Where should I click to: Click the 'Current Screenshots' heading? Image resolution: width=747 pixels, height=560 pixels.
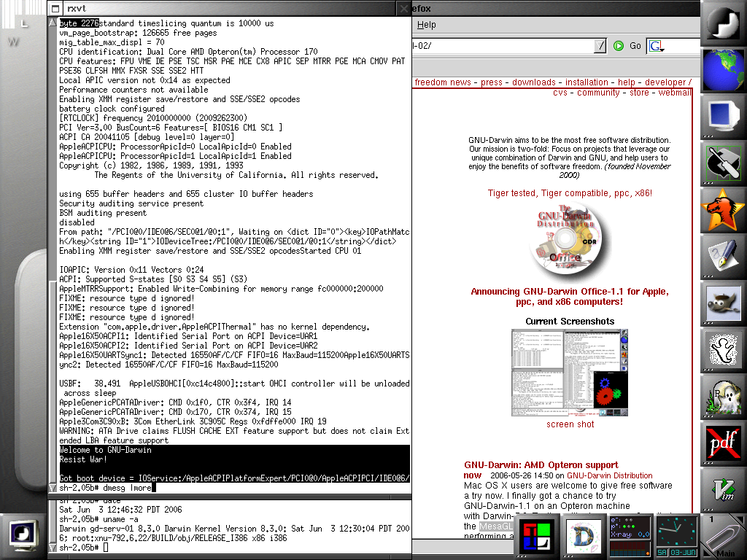570,322
